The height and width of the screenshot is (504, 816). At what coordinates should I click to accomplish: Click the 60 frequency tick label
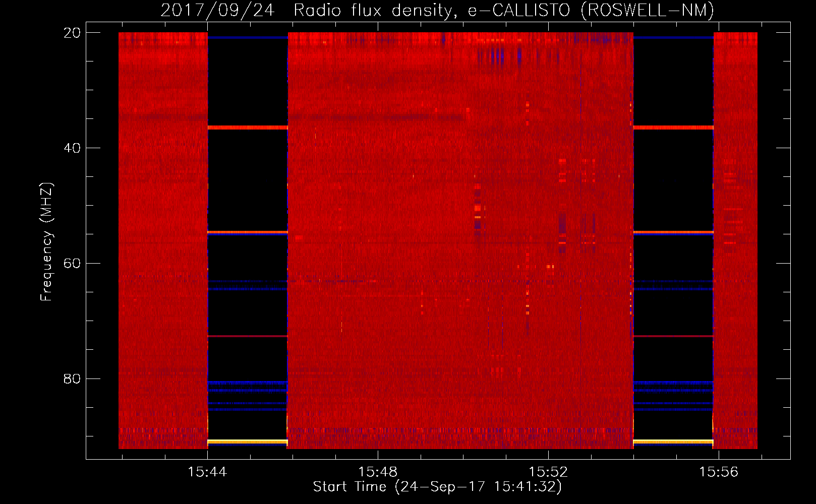pyautogui.click(x=72, y=263)
